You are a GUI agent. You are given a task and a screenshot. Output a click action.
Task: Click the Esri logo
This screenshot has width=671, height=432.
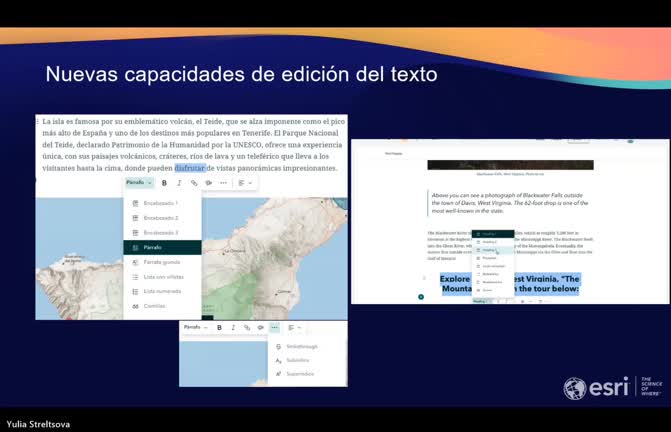point(597,388)
